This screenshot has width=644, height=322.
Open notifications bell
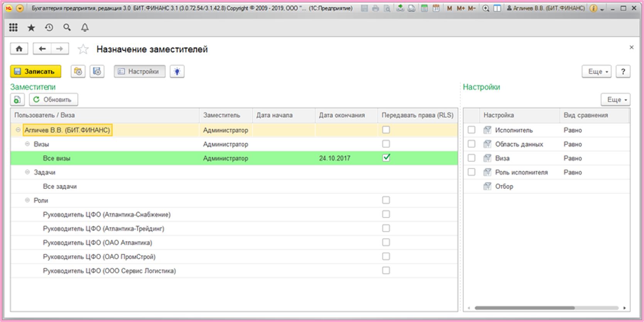tap(85, 27)
